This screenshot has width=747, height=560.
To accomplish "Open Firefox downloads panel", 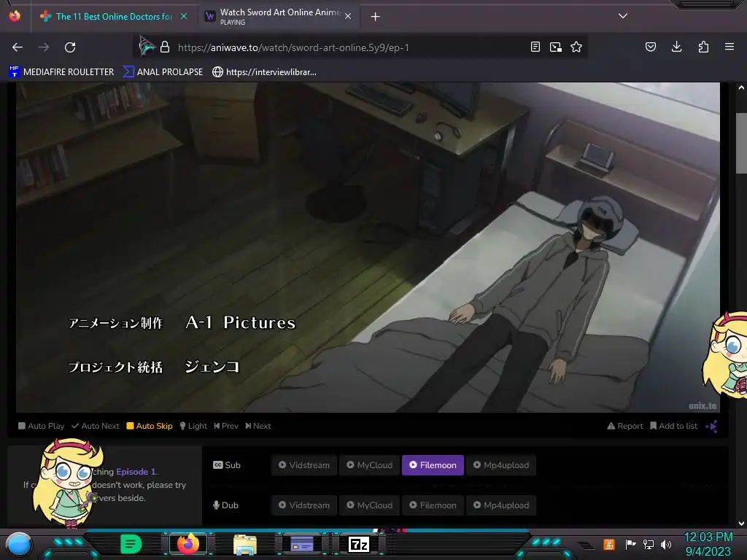I will [676, 47].
